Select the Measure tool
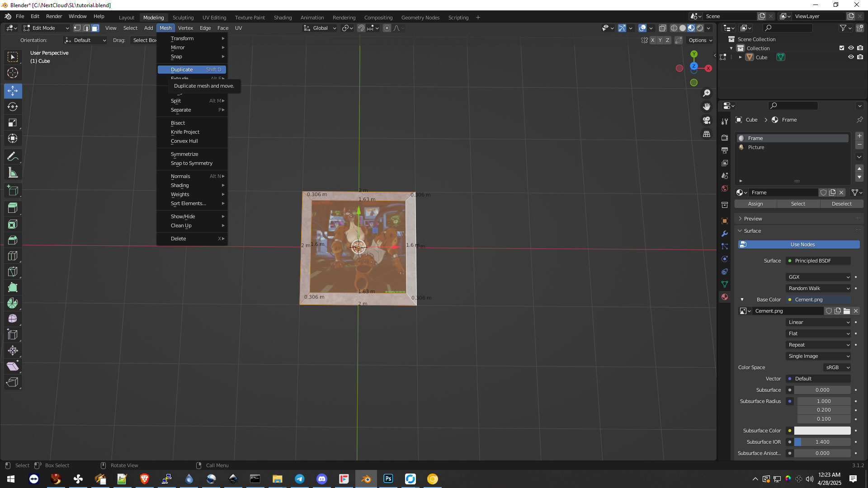This screenshot has height=488, width=868. [13, 172]
